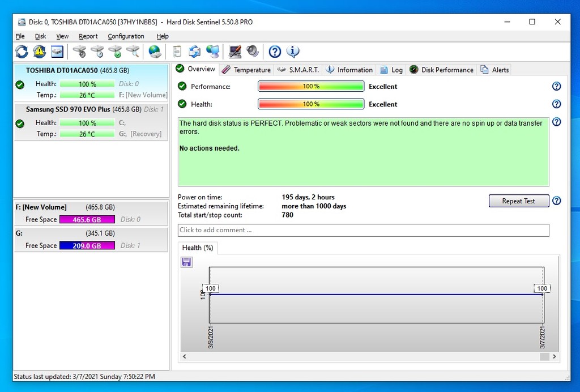Image resolution: width=580 pixels, height=392 pixels.
Task: Click the Refresh disk status toolbar icon
Action: (22, 52)
